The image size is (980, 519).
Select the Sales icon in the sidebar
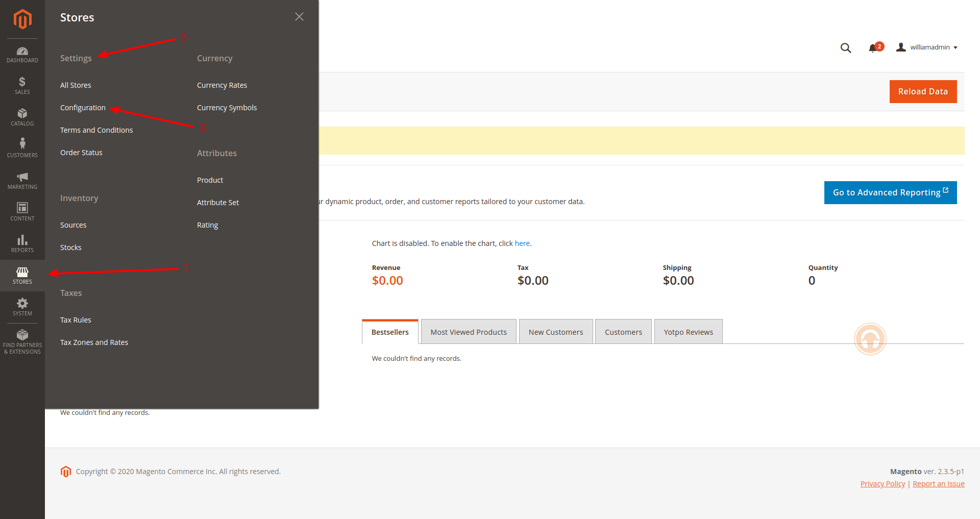coord(22,85)
